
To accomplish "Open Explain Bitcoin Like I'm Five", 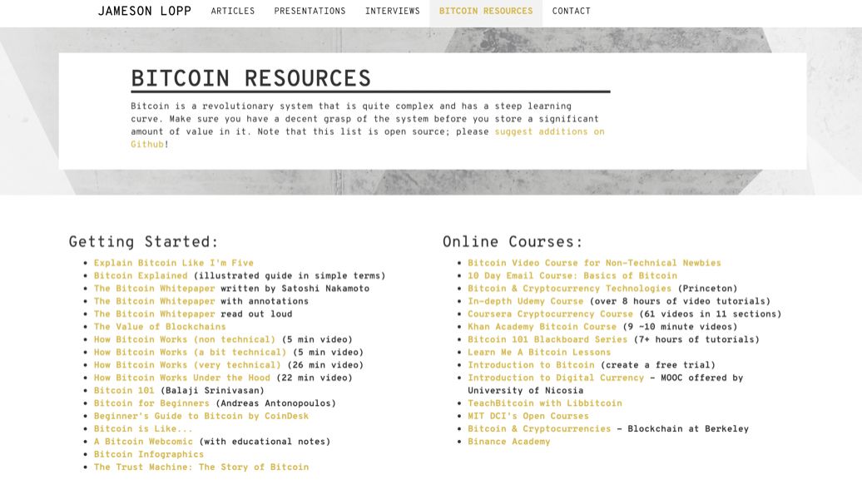I will [173, 263].
